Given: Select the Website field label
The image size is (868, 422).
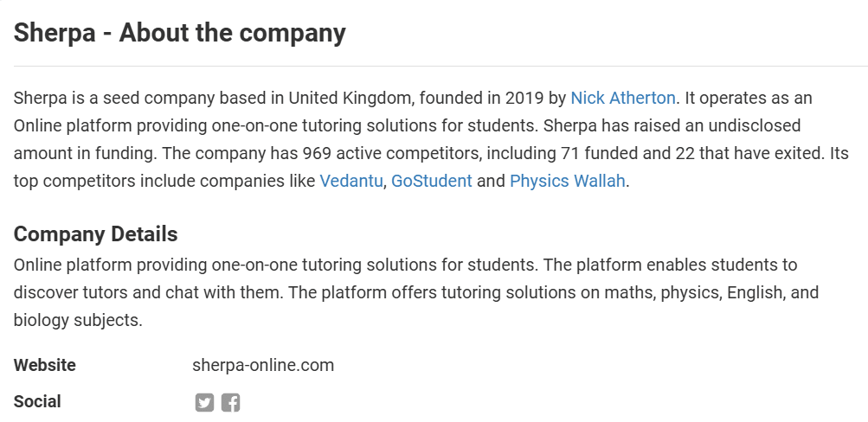Looking at the screenshot, I should (44, 365).
